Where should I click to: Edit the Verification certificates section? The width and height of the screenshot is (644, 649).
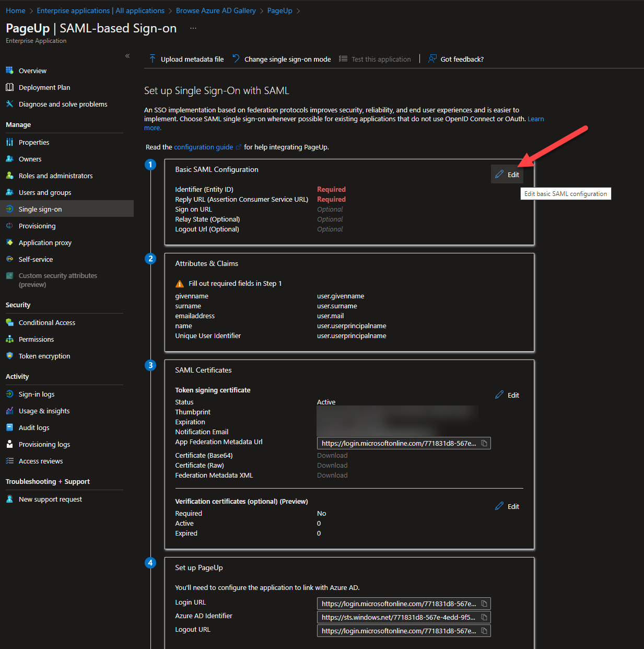tap(507, 506)
